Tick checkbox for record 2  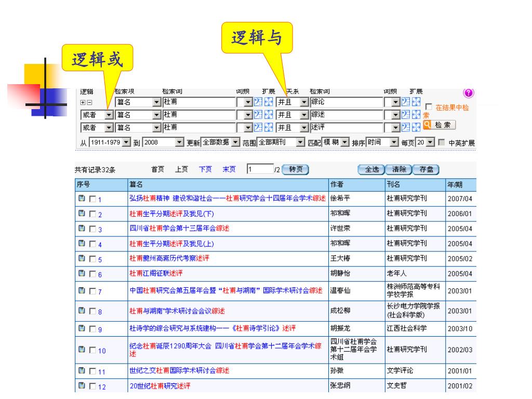point(92,214)
